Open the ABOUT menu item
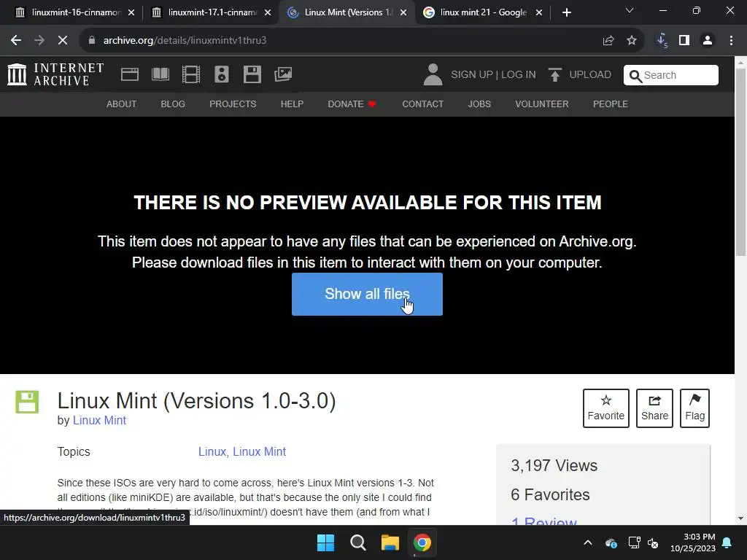 [122, 104]
